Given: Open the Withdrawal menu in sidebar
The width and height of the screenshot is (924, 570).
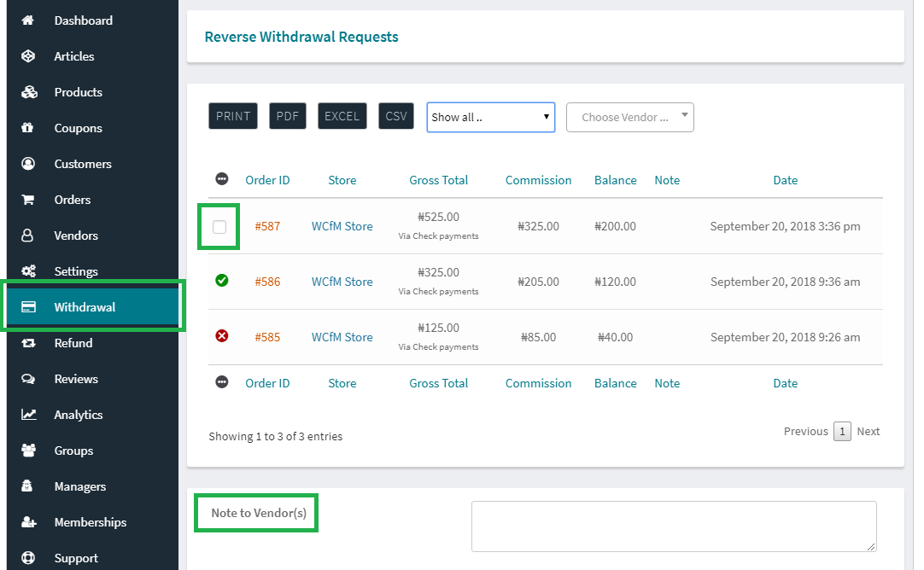Looking at the screenshot, I should (85, 307).
